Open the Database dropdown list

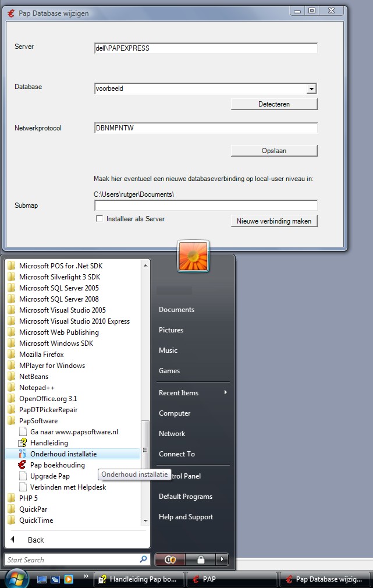click(x=311, y=89)
